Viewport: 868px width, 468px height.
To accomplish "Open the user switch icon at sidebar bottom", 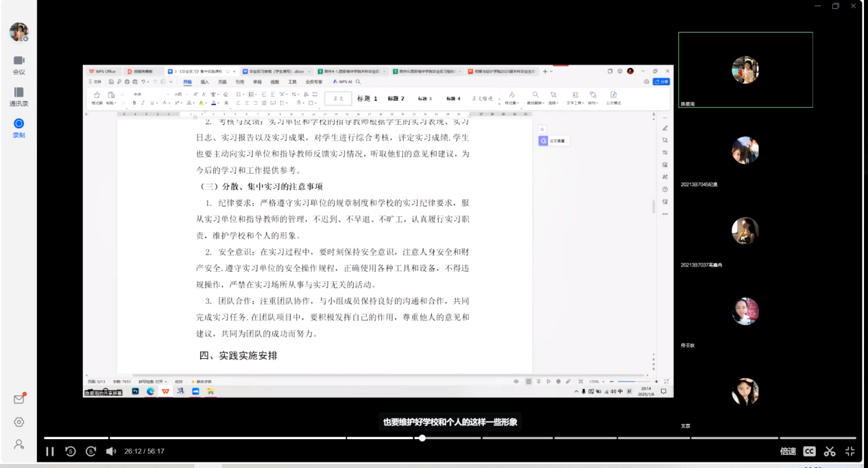I will point(19,445).
